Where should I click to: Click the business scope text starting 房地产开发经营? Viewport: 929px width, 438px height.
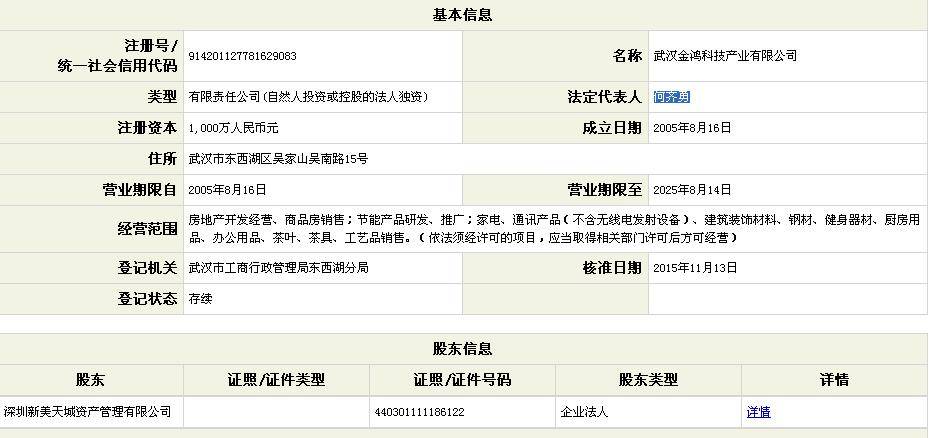pos(554,229)
